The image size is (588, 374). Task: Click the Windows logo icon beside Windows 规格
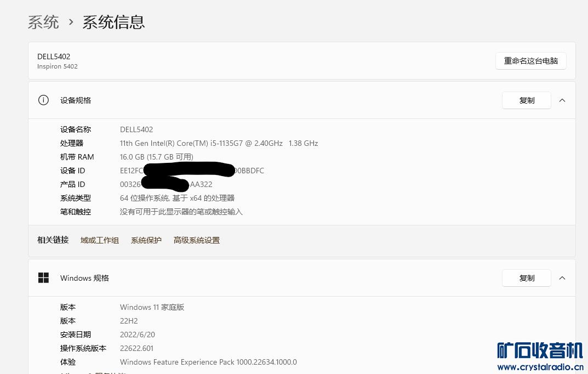(x=43, y=277)
